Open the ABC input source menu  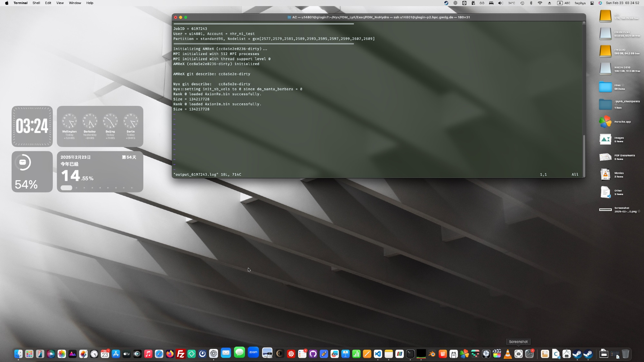point(564,3)
